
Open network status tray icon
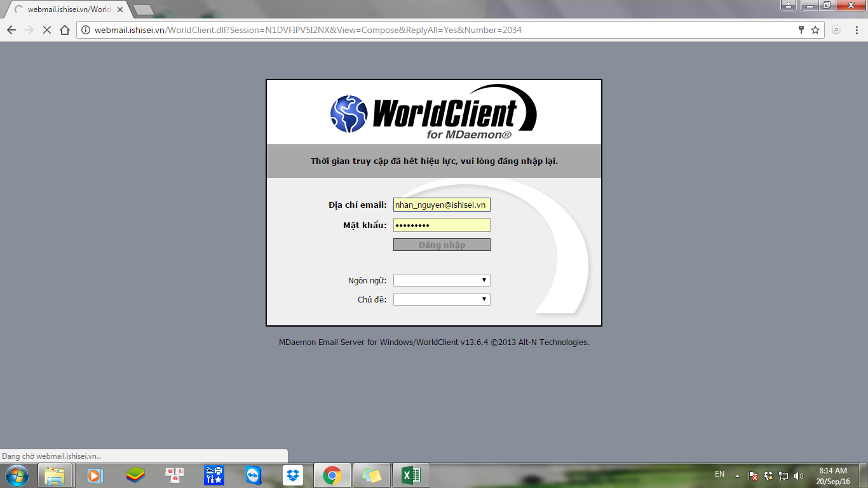(x=783, y=475)
